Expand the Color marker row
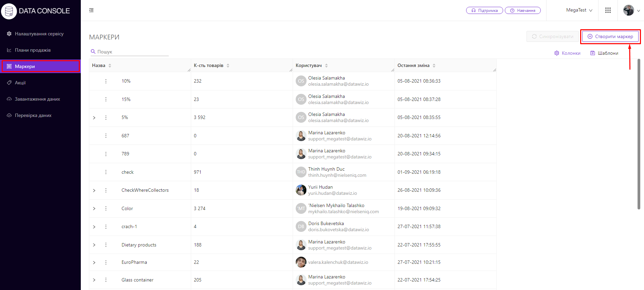The width and height of the screenshot is (644, 290). (x=94, y=208)
